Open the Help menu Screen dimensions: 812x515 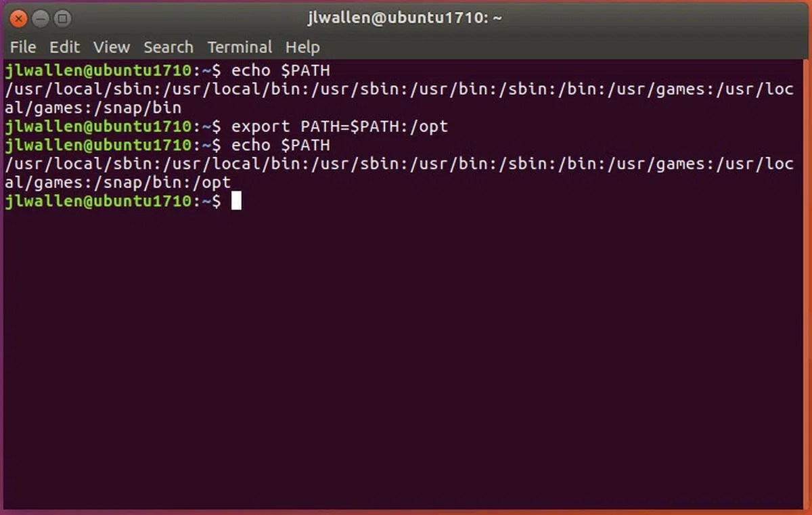302,47
